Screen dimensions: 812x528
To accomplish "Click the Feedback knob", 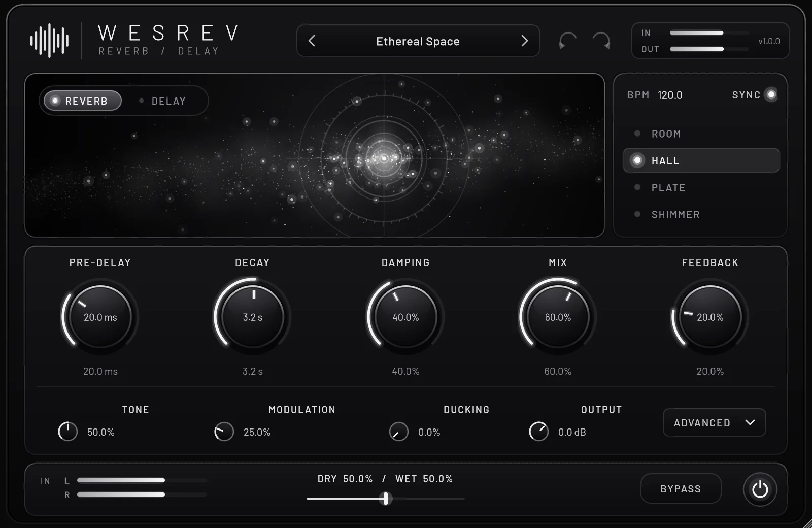I will [710, 317].
